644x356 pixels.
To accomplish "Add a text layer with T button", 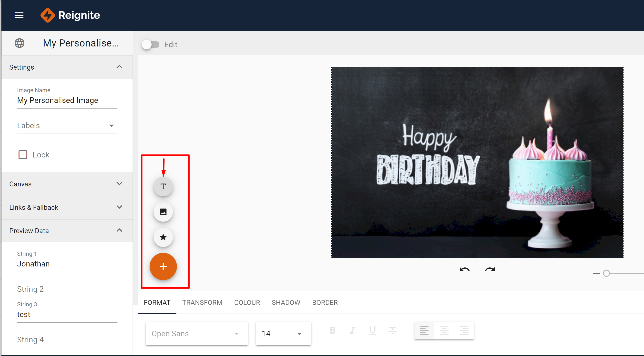I will pos(163,186).
